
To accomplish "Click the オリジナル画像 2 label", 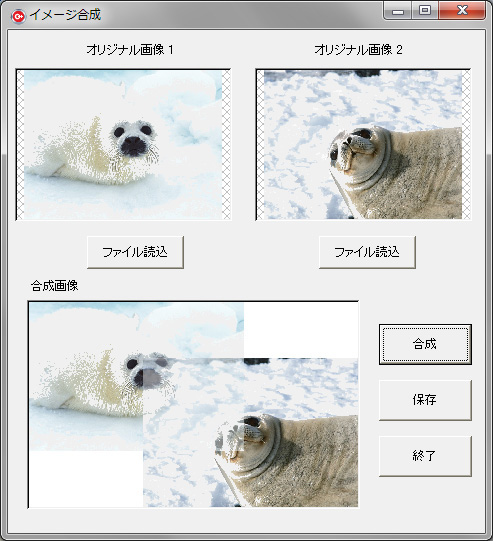I will click(358, 50).
